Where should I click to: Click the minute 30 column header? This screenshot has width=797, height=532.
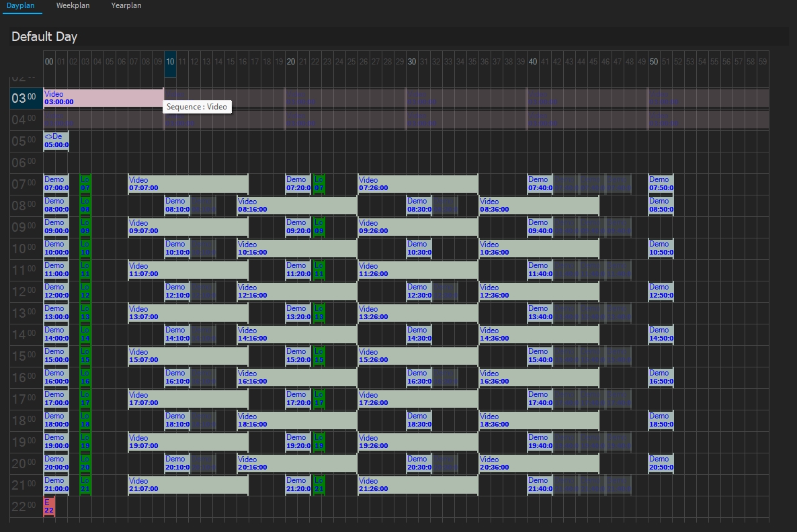pos(412,61)
